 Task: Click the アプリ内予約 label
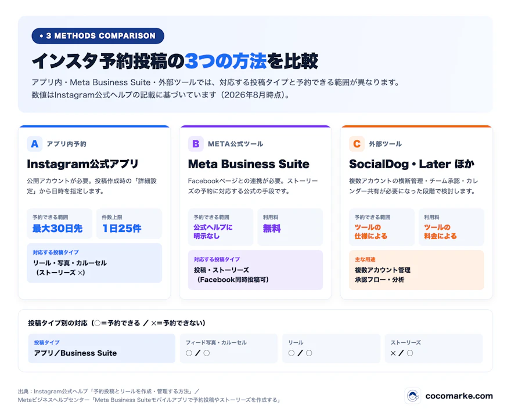tap(66, 144)
